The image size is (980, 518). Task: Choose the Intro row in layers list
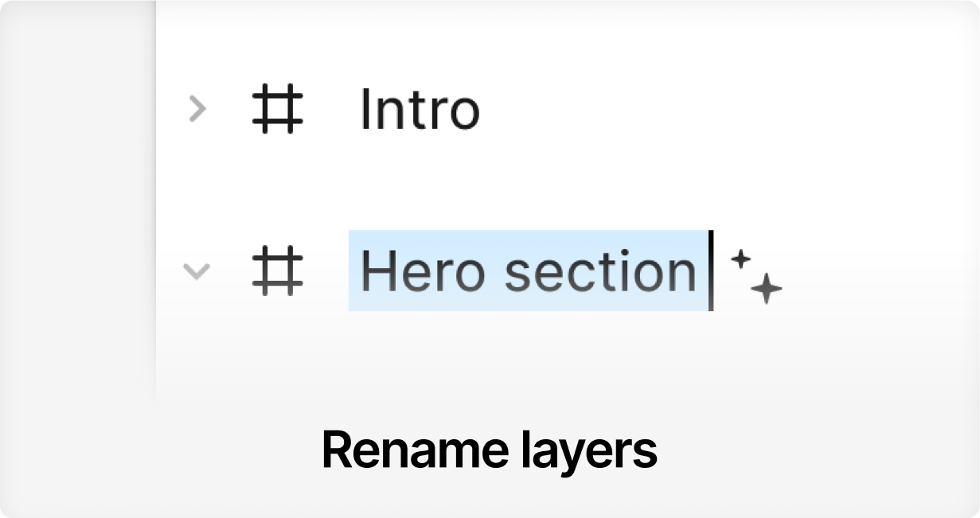(420, 109)
